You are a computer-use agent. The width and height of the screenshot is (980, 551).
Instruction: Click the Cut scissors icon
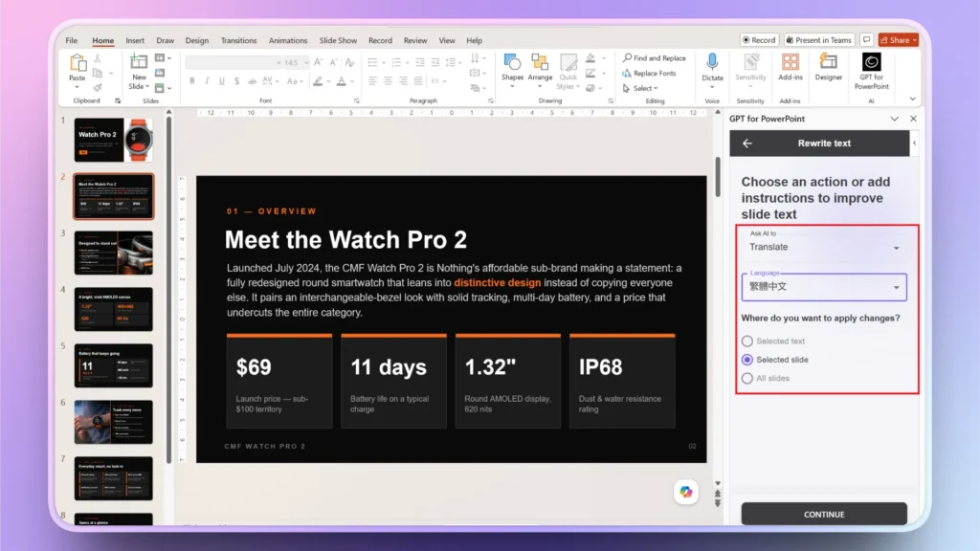(97, 58)
